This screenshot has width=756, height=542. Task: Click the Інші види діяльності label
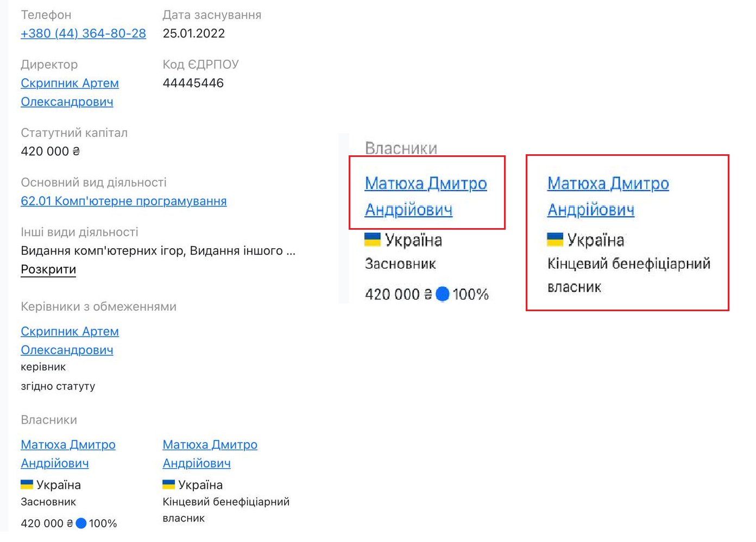tap(79, 232)
